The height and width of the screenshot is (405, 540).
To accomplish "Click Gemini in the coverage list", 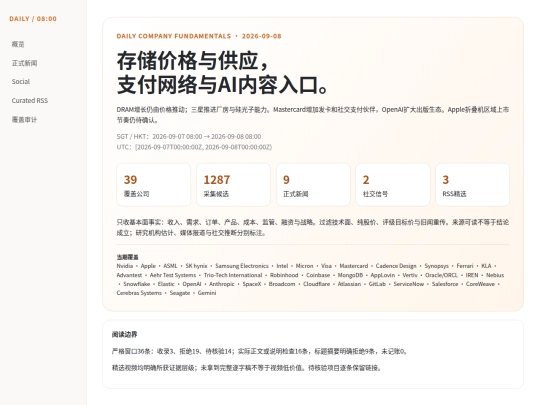I will [x=207, y=293].
